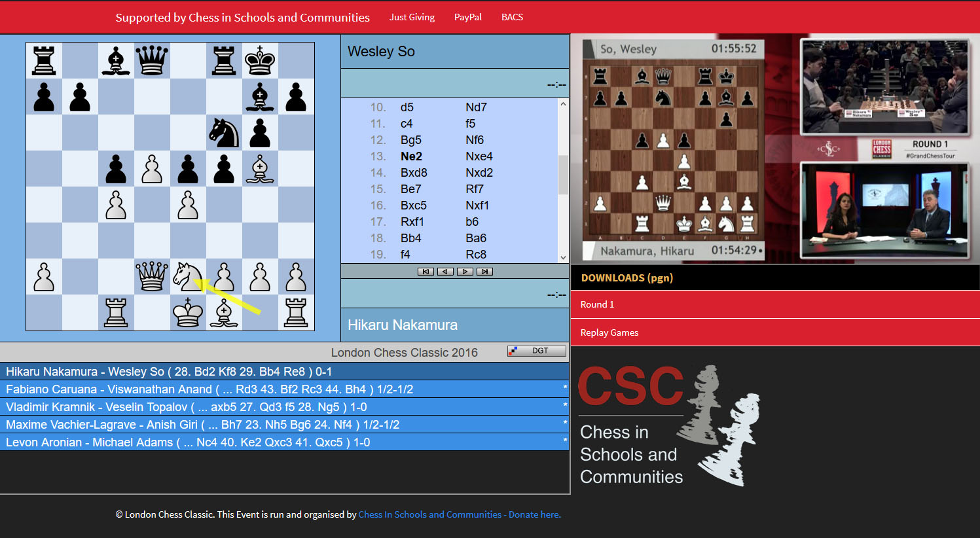Go to move 16 Nxf1
This screenshot has height=538, width=980.
[477, 206]
